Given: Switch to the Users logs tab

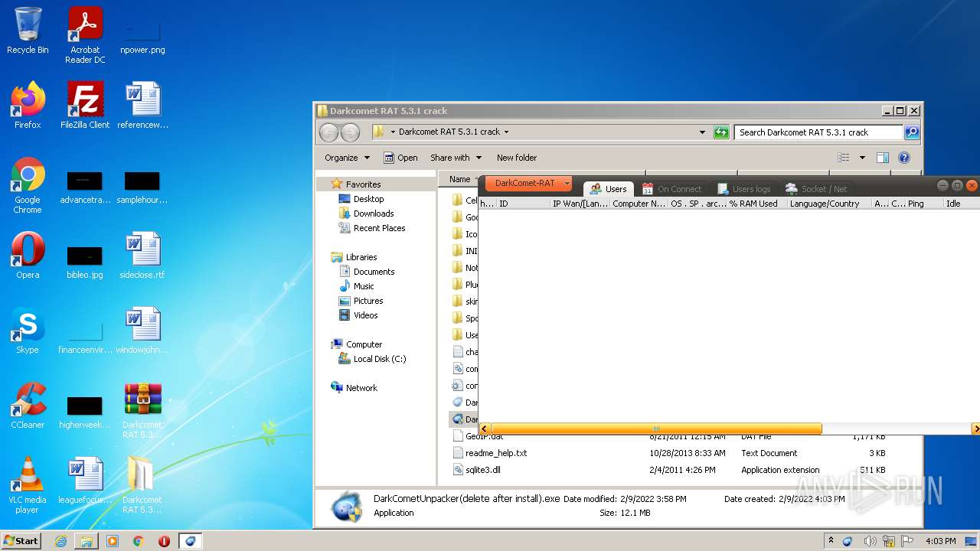Looking at the screenshot, I should (743, 189).
